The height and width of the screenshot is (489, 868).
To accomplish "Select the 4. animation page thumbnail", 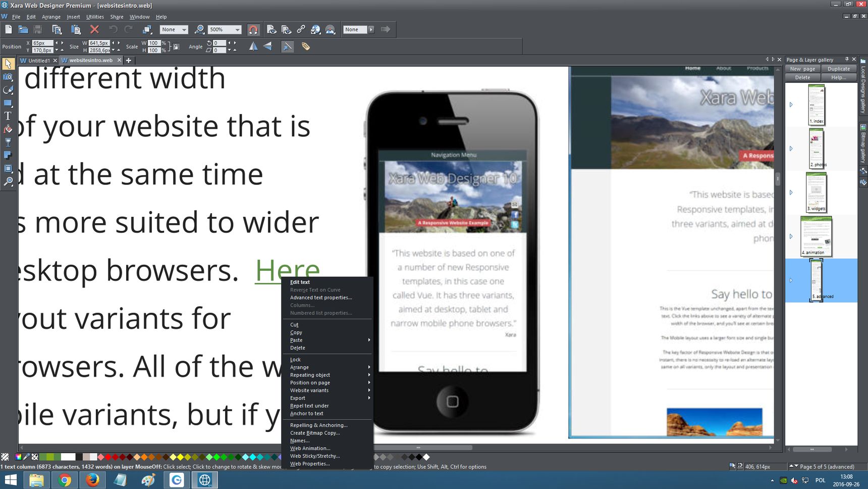I will click(816, 236).
